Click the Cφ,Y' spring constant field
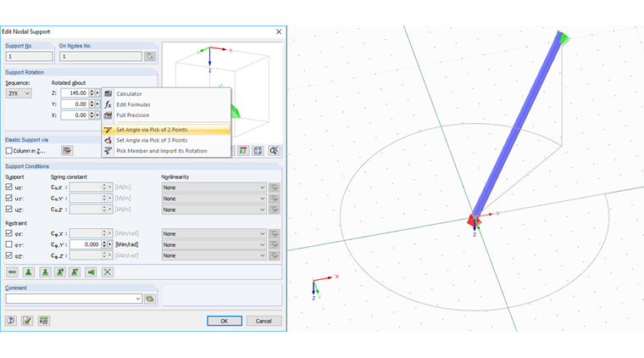The height and width of the screenshot is (358, 644). coord(85,244)
